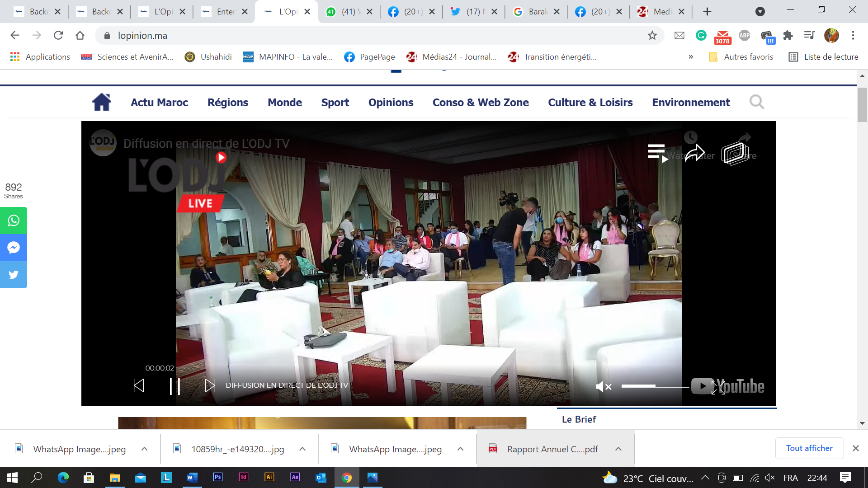The width and height of the screenshot is (868, 488).
Task: Toggle fullscreen mode on the video
Action: [718, 387]
